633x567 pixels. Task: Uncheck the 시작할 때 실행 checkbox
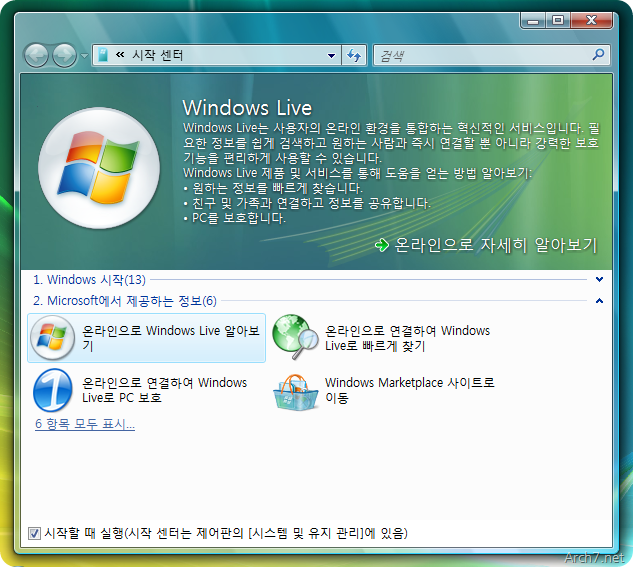point(35,533)
